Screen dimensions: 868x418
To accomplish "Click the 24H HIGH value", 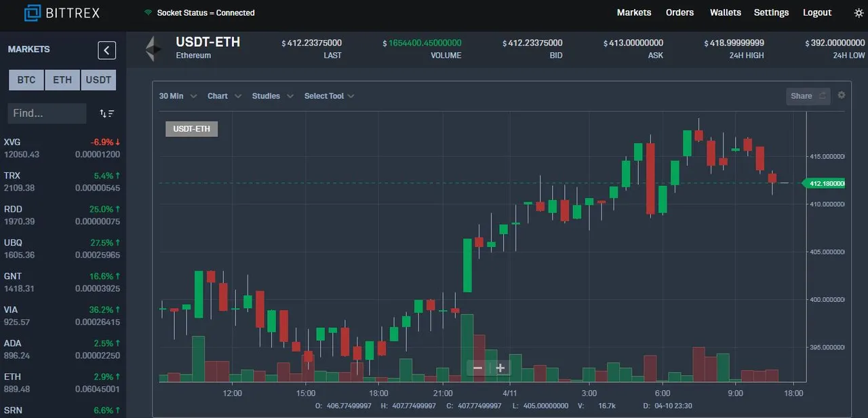I will pos(734,43).
